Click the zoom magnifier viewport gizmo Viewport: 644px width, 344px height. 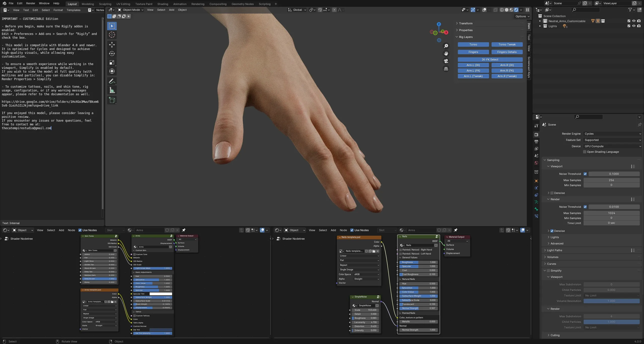pyautogui.click(x=446, y=46)
